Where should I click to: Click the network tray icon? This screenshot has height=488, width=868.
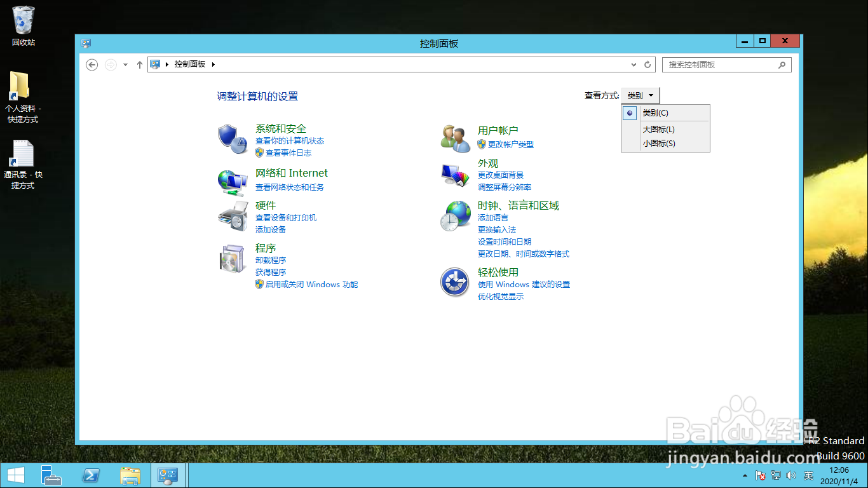[776, 475]
